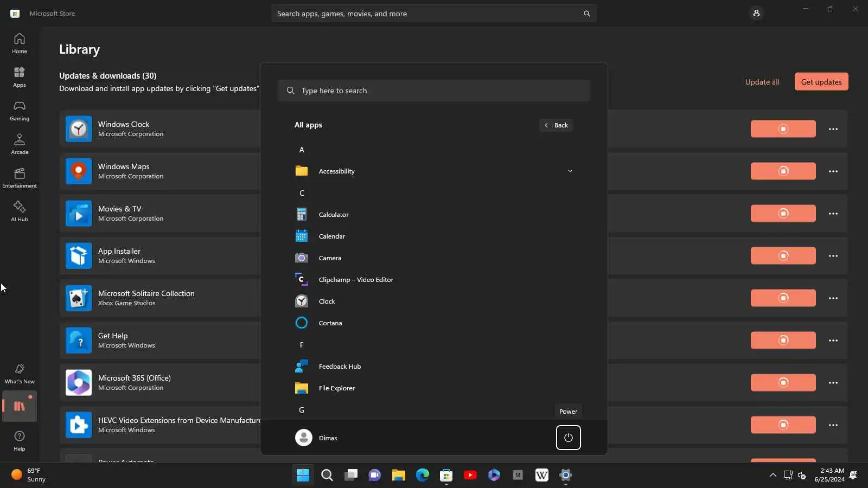The image size is (868, 488).
Task: Jump to letter C in All apps
Action: coord(302,193)
